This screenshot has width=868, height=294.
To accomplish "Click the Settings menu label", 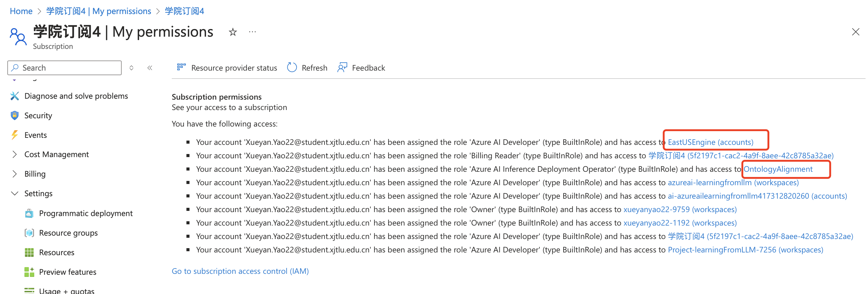I will pos(39,193).
